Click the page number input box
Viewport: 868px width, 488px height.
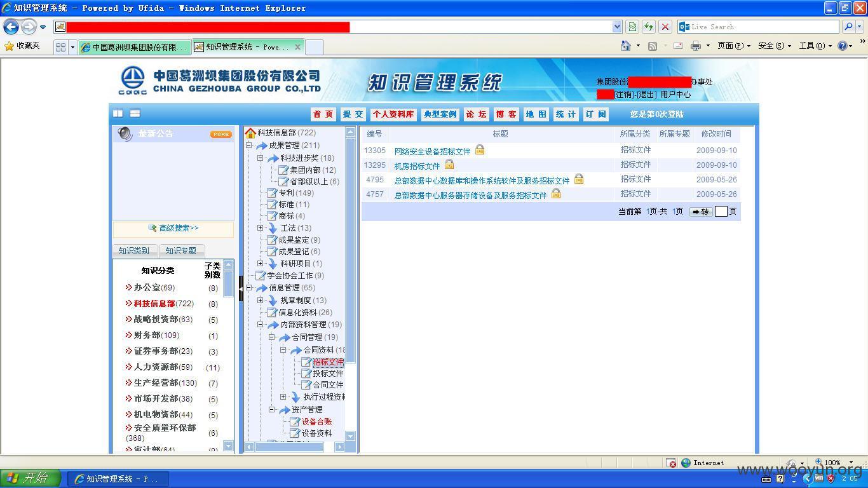[x=721, y=212]
